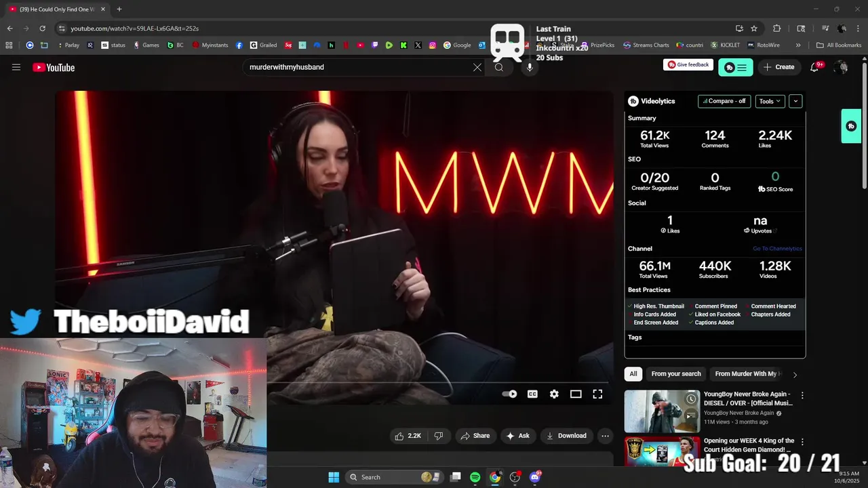
Task: Open the TubeBuddy menu button
Action: pyautogui.click(x=735, y=67)
